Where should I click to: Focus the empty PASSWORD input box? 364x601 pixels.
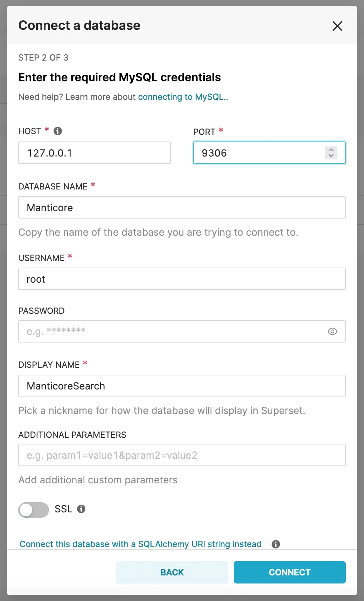(x=171, y=331)
